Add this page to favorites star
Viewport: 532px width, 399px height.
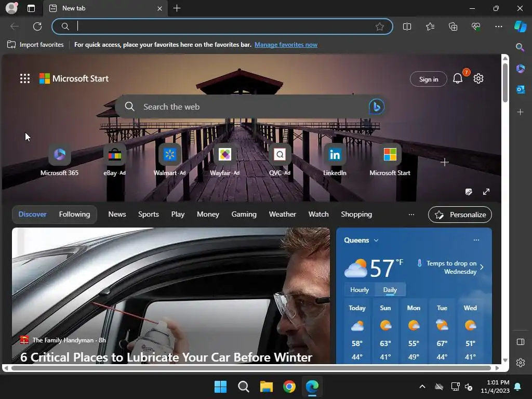(x=380, y=26)
